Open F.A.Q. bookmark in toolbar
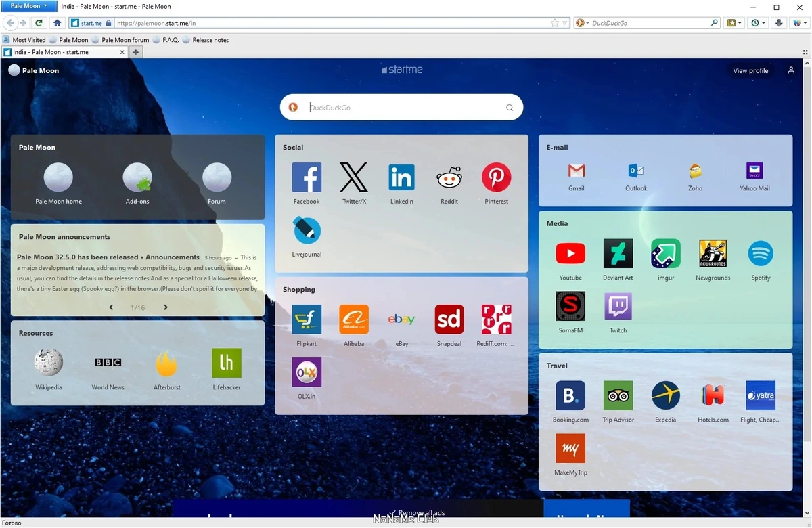812x528 pixels. pyautogui.click(x=166, y=40)
